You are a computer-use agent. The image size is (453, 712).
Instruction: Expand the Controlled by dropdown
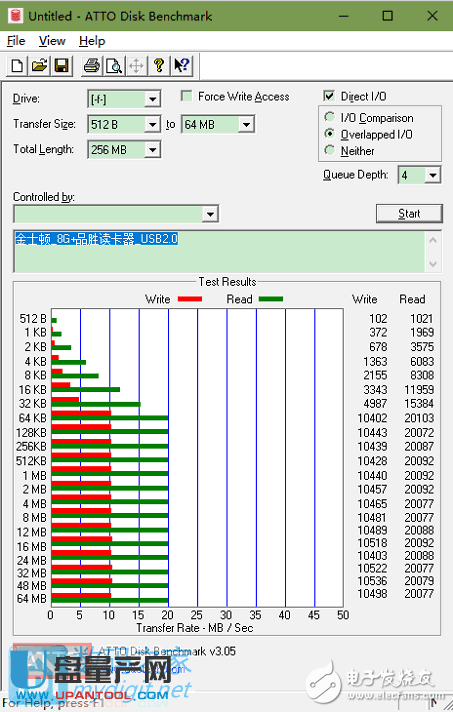(x=210, y=214)
